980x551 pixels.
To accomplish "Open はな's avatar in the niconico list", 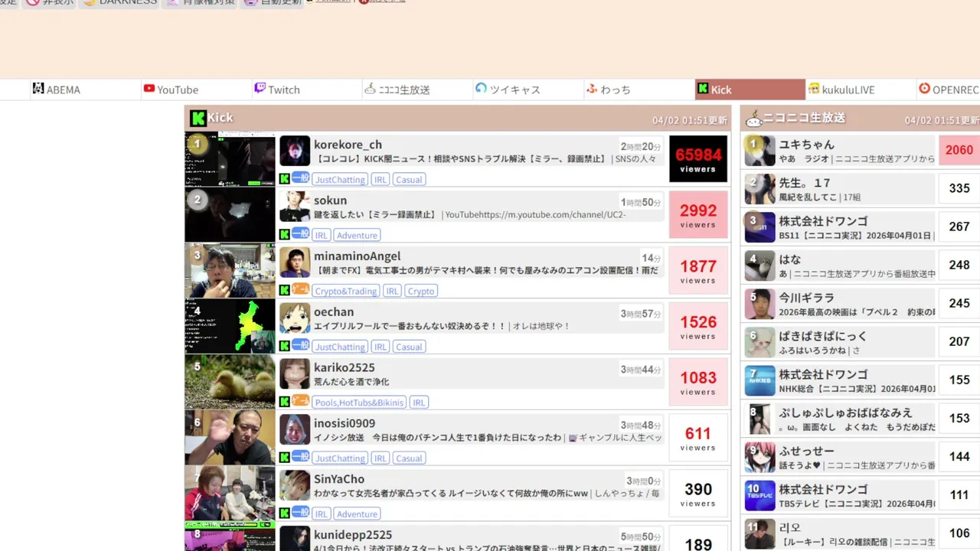I will 760,265.
